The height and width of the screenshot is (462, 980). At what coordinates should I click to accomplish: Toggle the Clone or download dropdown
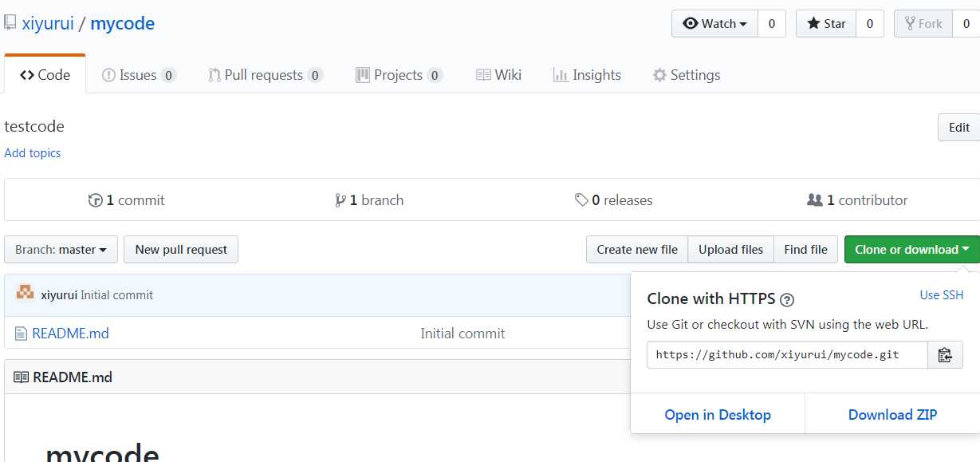coord(911,250)
